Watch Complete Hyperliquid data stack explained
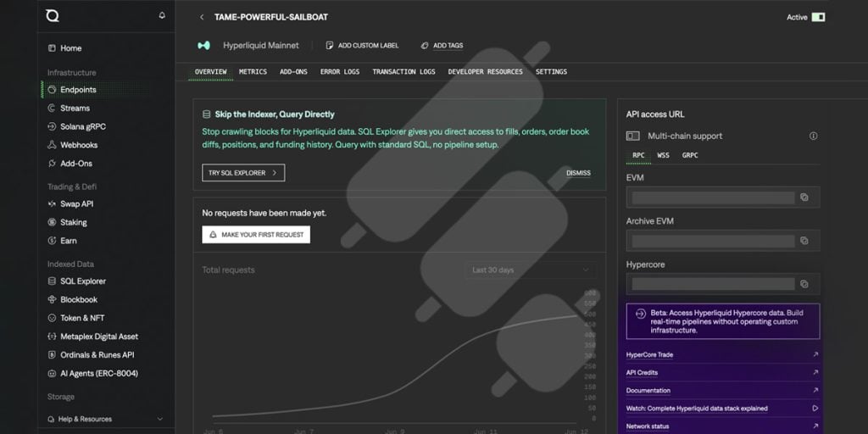Image resolution: width=868 pixels, height=434 pixels. (x=697, y=409)
